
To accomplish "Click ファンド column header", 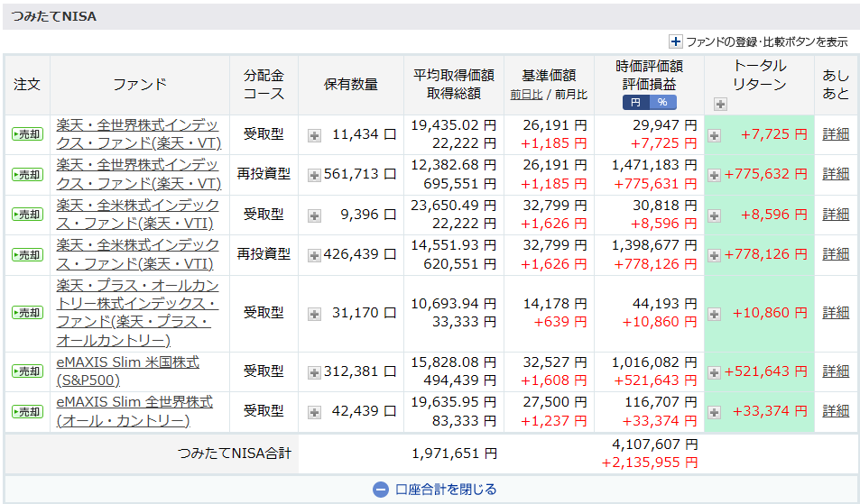I will click(x=140, y=85).
